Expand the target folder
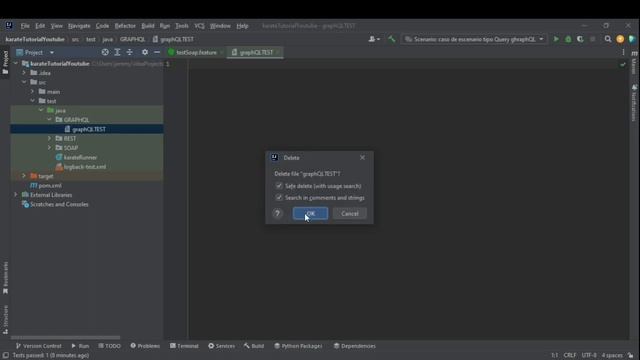 24,176
